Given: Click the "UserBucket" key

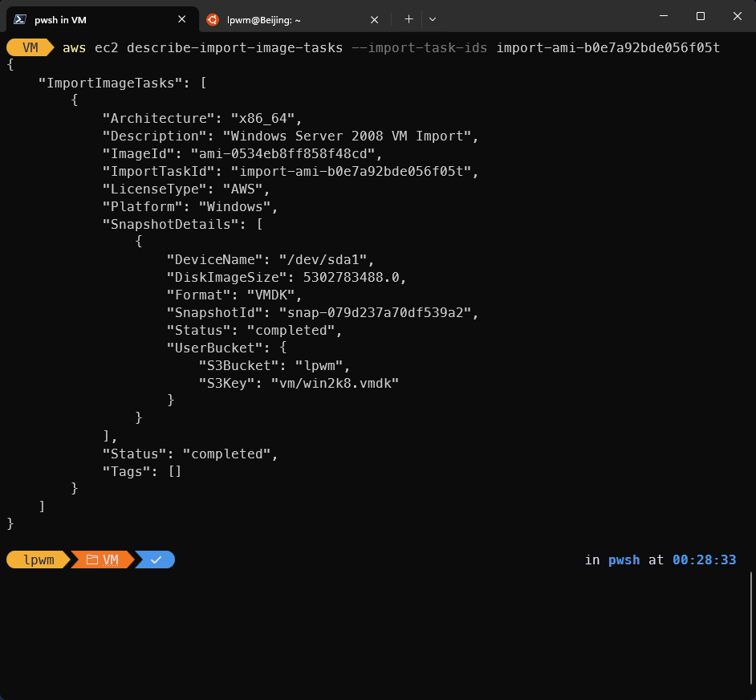Looking at the screenshot, I should (214, 348).
